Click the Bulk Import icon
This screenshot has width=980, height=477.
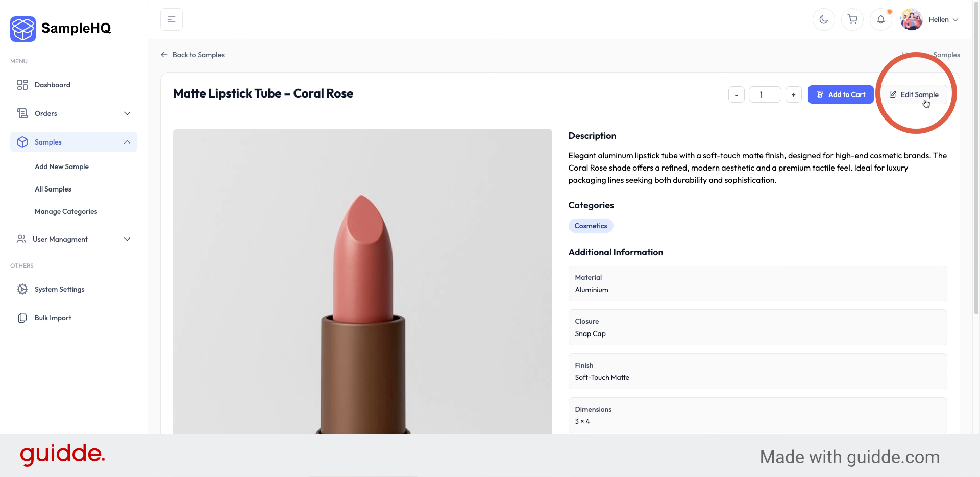[22, 318]
